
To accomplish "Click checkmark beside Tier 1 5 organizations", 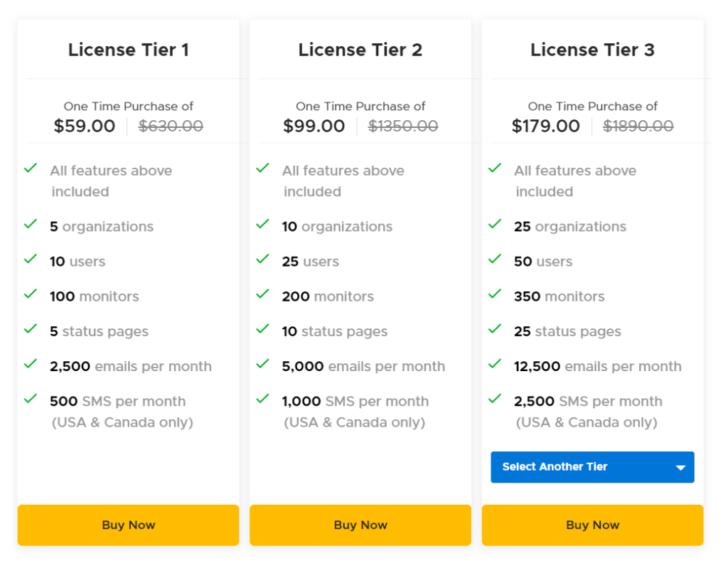I will coord(31,224).
